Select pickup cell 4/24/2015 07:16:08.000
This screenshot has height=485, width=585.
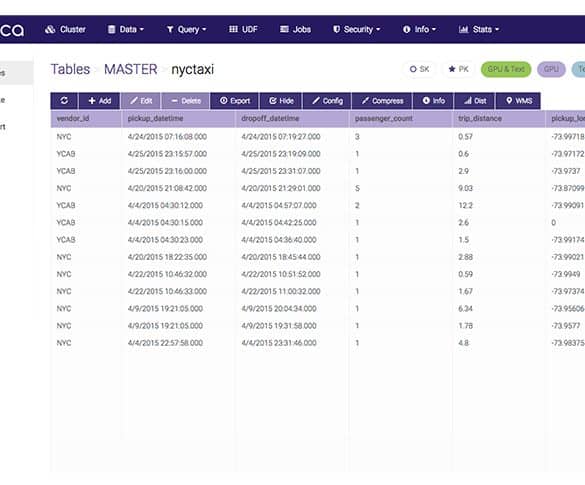click(167, 137)
